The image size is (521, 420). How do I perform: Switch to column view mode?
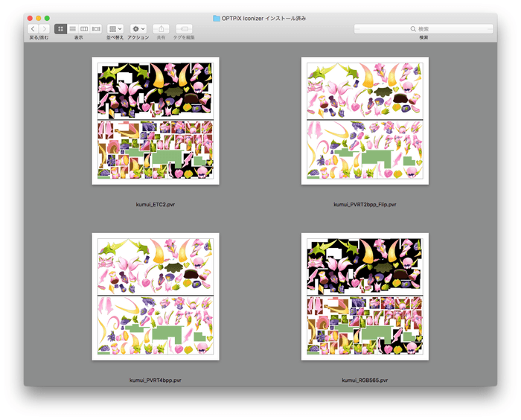pos(84,29)
